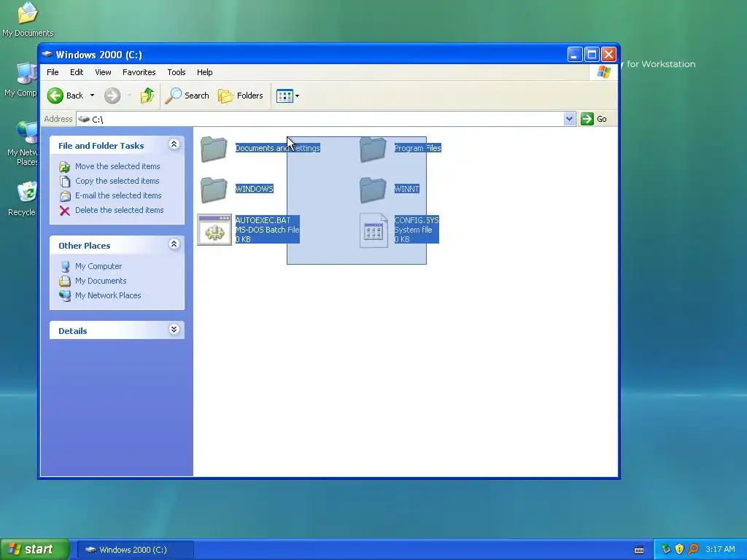The width and height of the screenshot is (747, 560).
Task: Click the CONFIG.SYS file name
Action: (x=417, y=220)
